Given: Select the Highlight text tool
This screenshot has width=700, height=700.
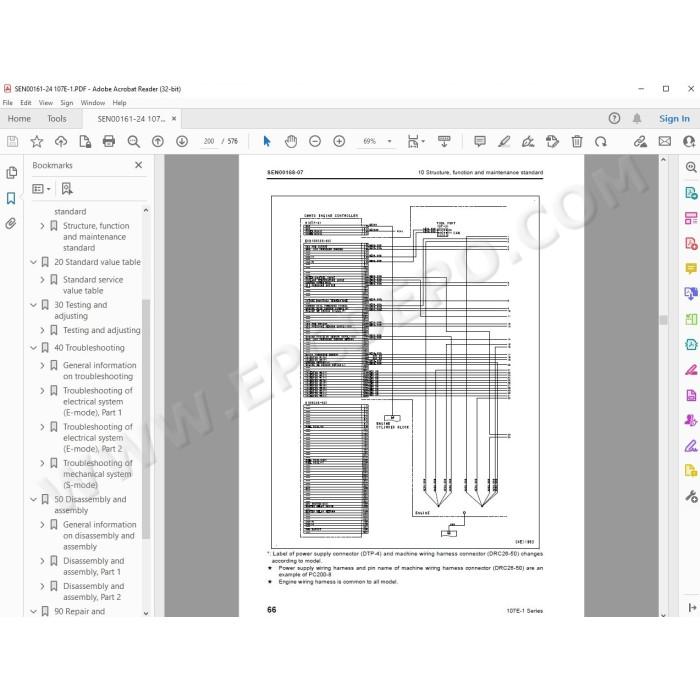Looking at the screenshot, I should coord(504,142).
